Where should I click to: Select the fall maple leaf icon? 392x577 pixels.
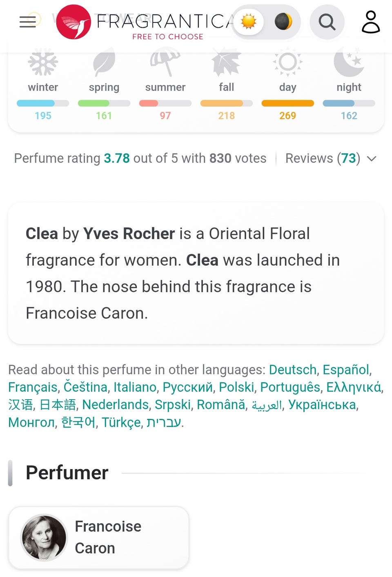coord(226,62)
